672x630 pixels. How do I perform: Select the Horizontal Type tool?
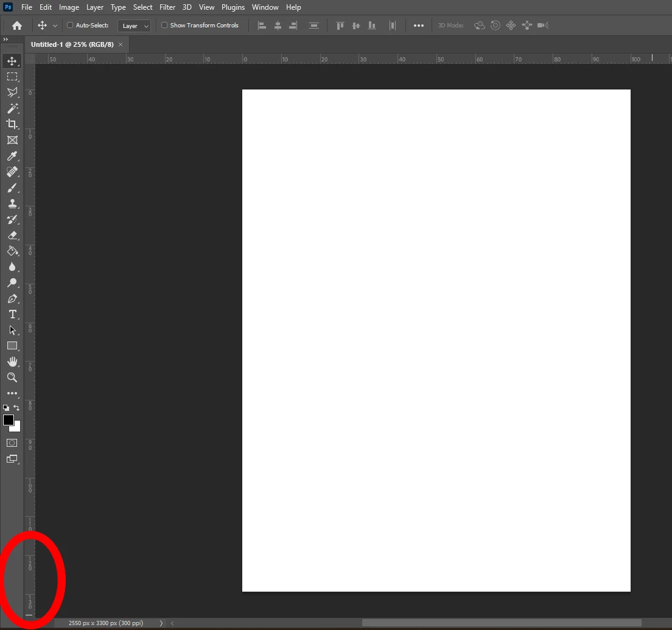(12, 315)
